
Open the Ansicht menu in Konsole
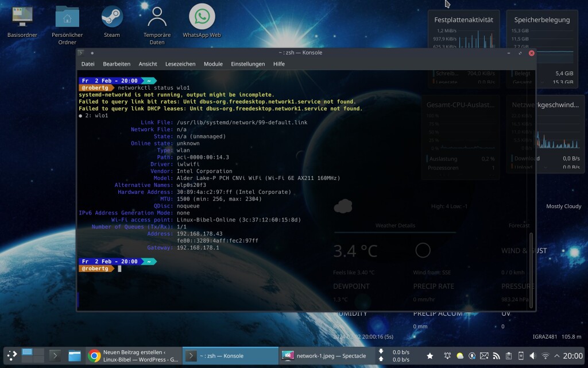pyautogui.click(x=148, y=64)
